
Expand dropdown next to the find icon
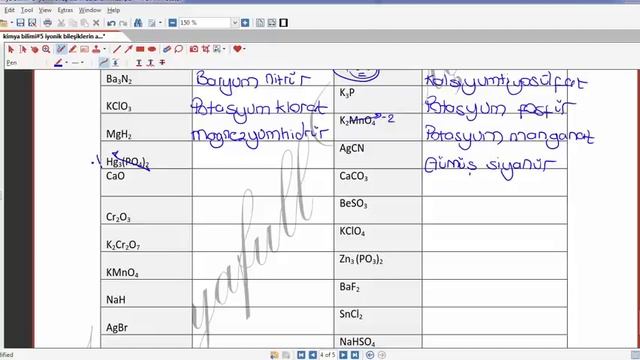(x=160, y=23)
